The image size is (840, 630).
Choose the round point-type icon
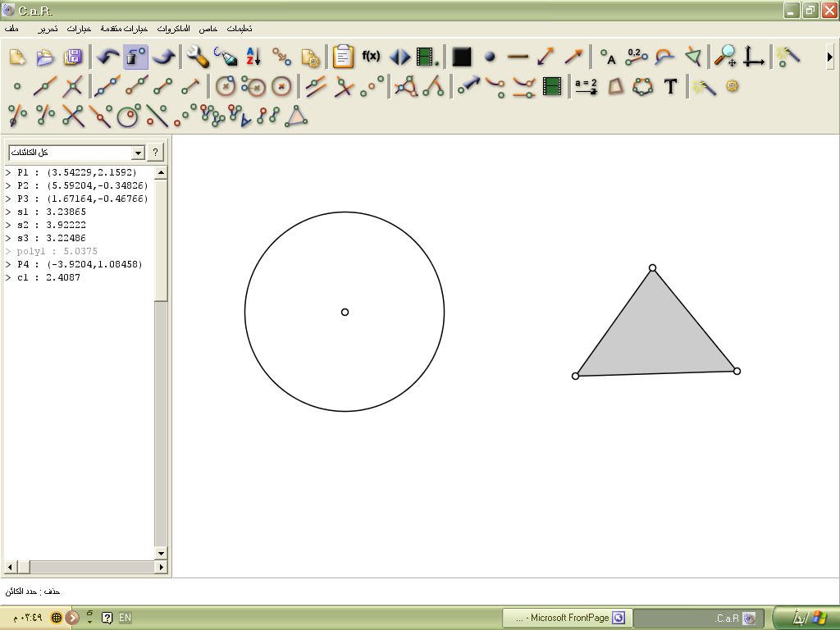(x=490, y=57)
